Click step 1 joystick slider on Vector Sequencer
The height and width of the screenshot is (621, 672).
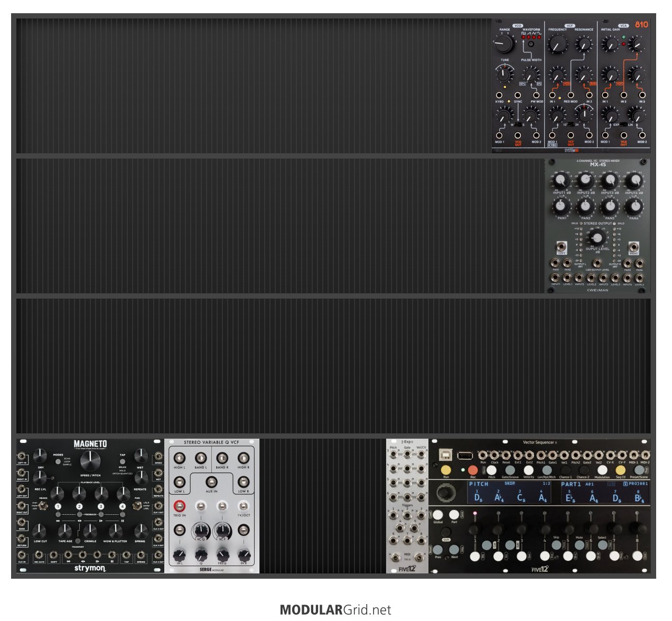click(475, 530)
